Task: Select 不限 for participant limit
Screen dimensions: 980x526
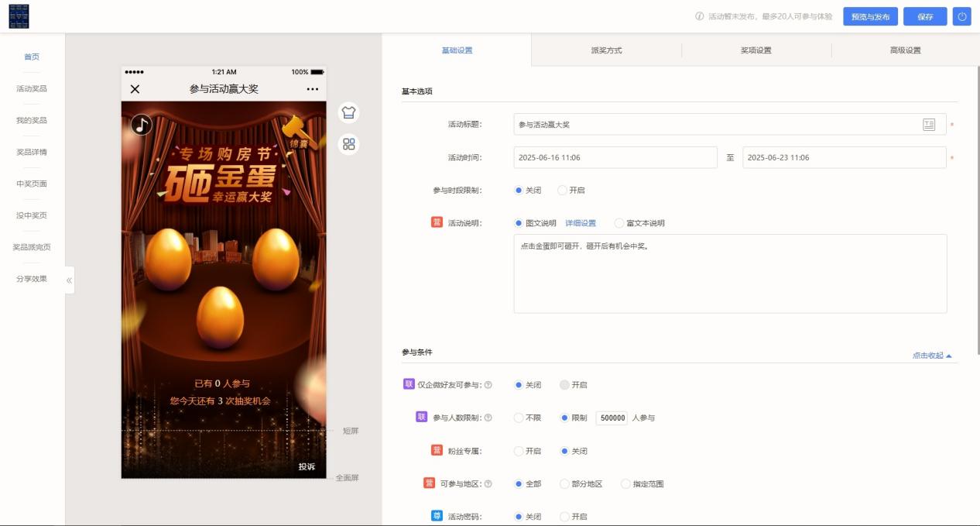Action: (x=519, y=418)
